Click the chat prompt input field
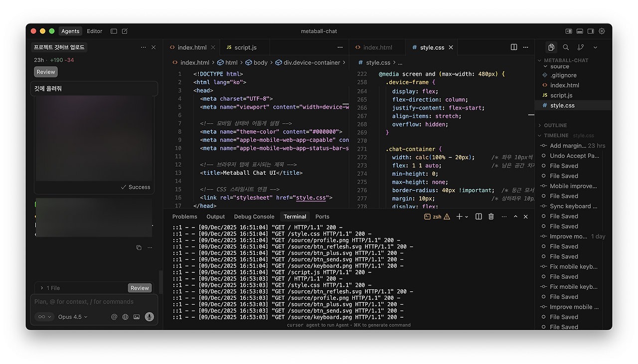This screenshot has height=364, width=638. tap(94, 302)
